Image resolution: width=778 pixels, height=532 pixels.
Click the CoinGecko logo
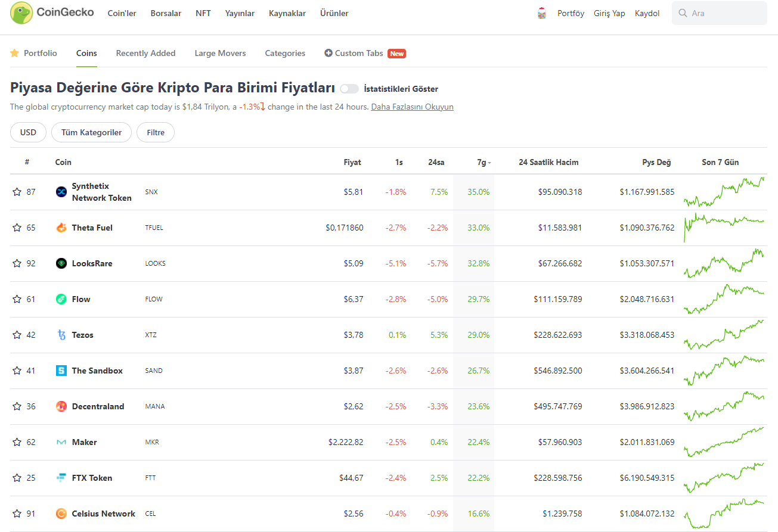[x=52, y=13]
